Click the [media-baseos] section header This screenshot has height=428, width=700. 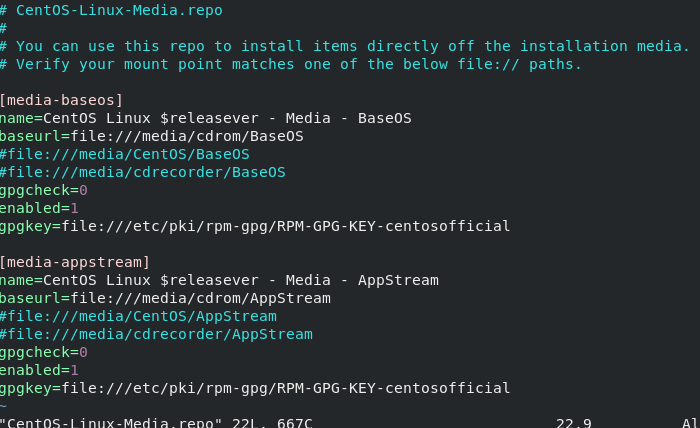point(61,100)
